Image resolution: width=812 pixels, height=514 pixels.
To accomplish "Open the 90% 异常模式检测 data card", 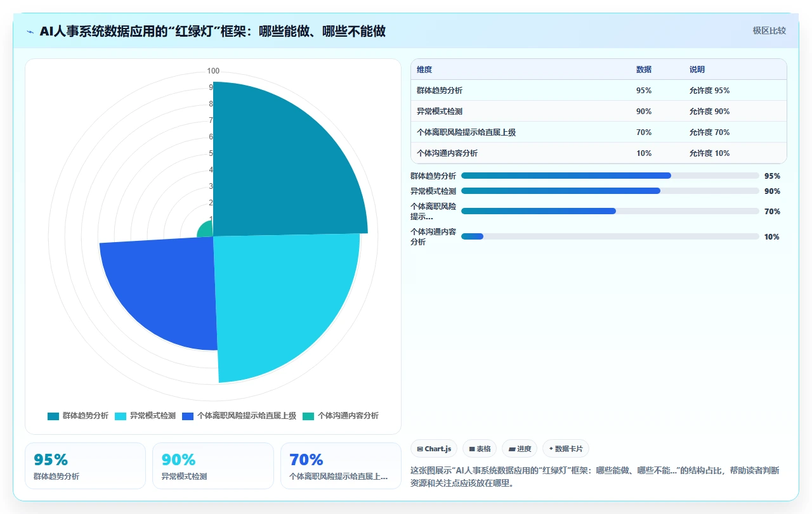I will 213,466.
